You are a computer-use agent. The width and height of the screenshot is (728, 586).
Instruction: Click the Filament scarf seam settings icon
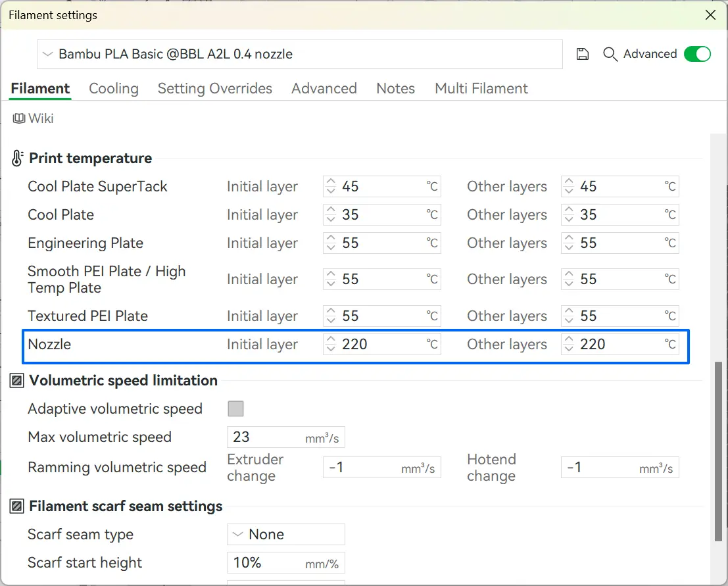point(17,506)
